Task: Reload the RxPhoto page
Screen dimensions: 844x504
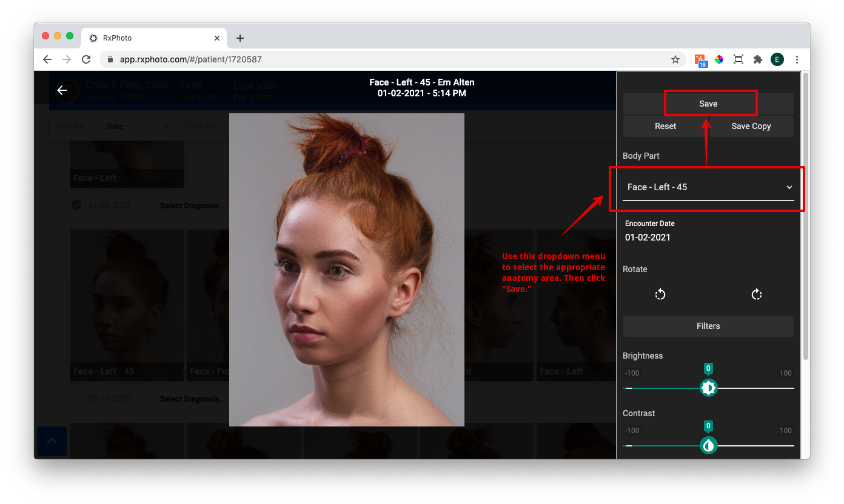Action: pos(86,59)
